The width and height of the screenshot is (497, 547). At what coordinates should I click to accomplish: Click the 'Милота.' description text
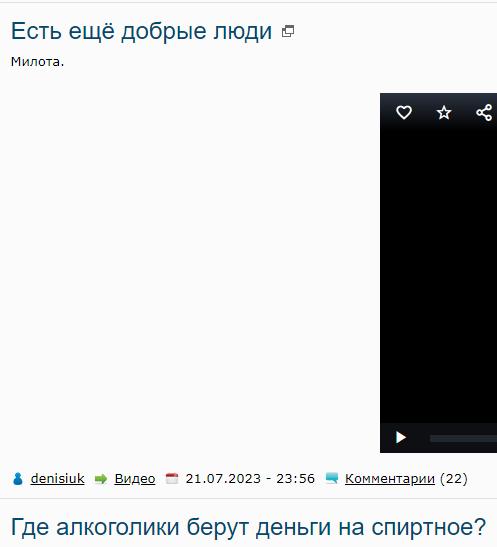coord(38,62)
